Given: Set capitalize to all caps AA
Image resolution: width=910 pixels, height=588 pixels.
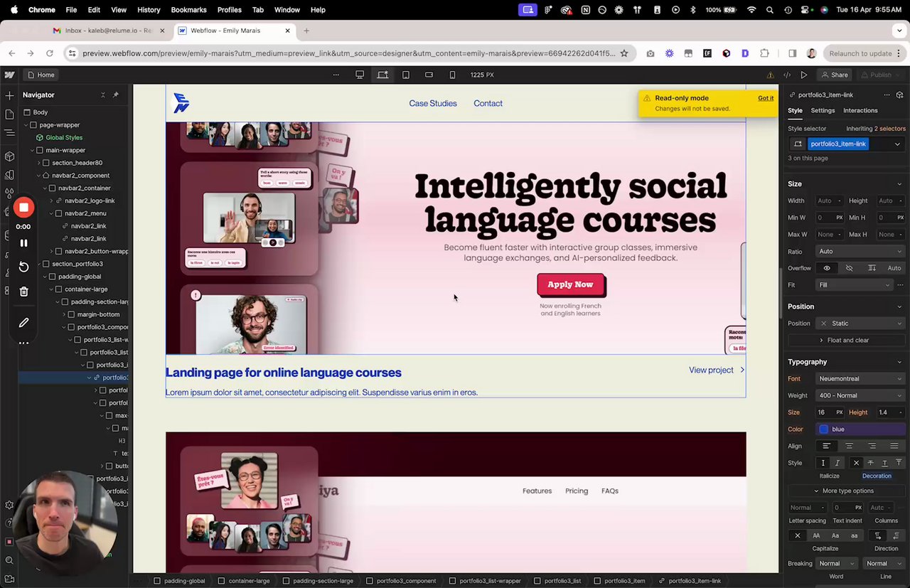Looking at the screenshot, I should click(816, 535).
